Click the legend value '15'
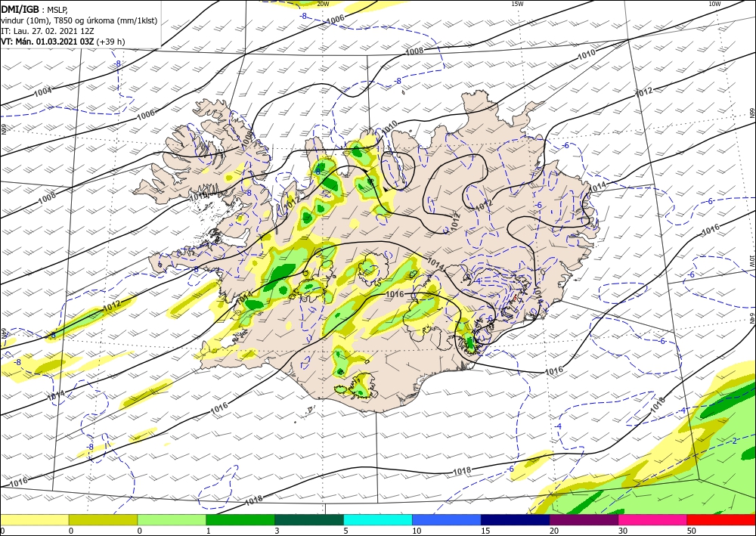 (x=485, y=531)
